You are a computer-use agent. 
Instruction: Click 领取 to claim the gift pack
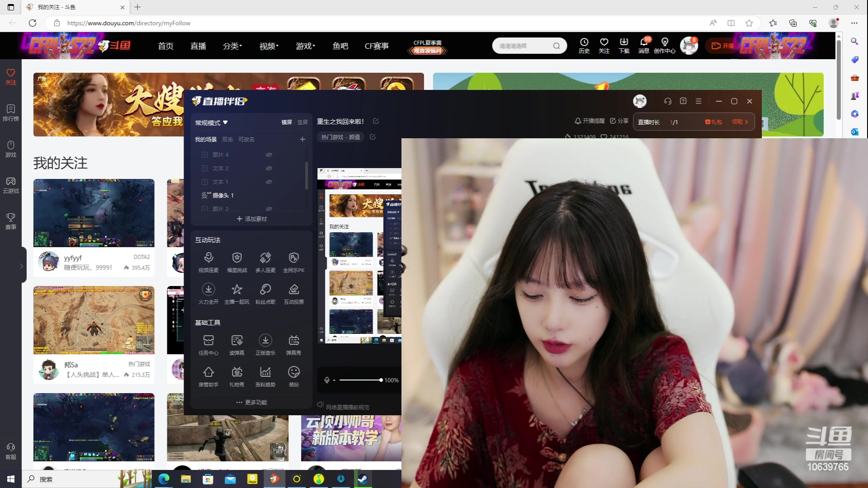740,122
